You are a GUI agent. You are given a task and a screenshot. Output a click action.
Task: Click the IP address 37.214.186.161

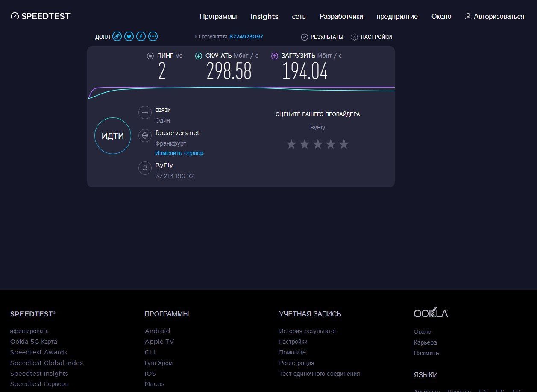coord(175,176)
